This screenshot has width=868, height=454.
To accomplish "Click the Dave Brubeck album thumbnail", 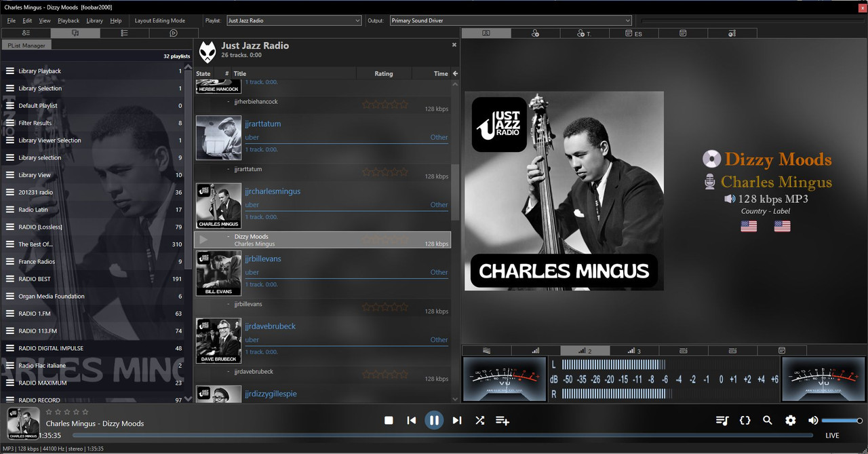I will [x=218, y=340].
